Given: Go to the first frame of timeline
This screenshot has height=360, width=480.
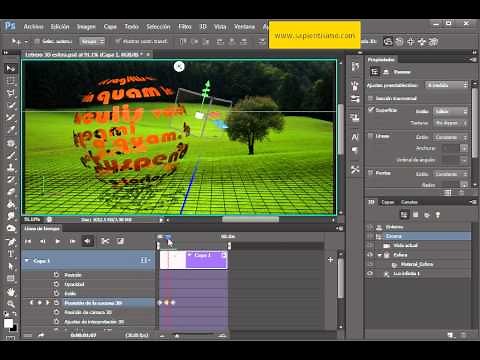Looking at the screenshot, I should click(x=28, y=241).
